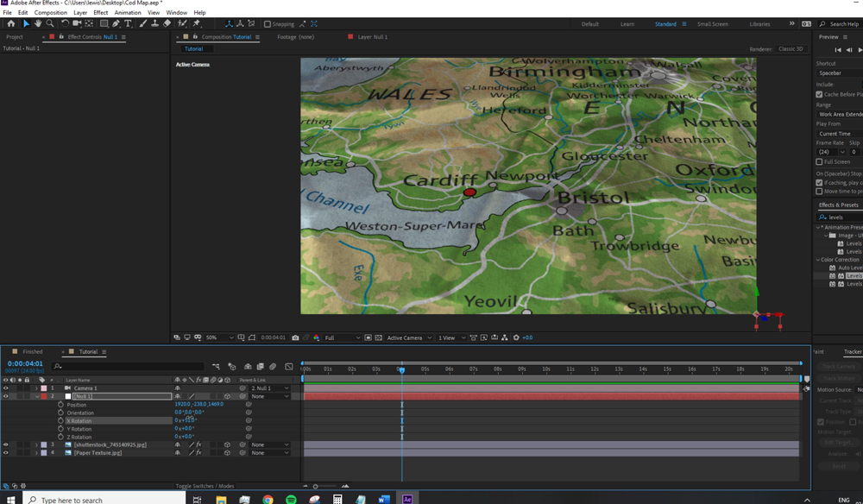Select the Rectangle shape tool
Viewport: 863px width, 504px height.
pyautogui.click(x=104, y=23)
